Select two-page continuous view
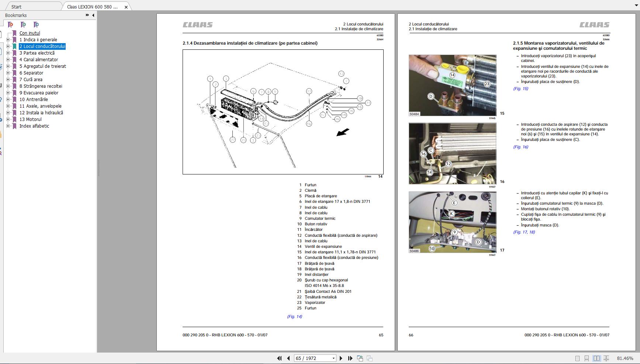The image size is (640, 364). click(606, 358)
